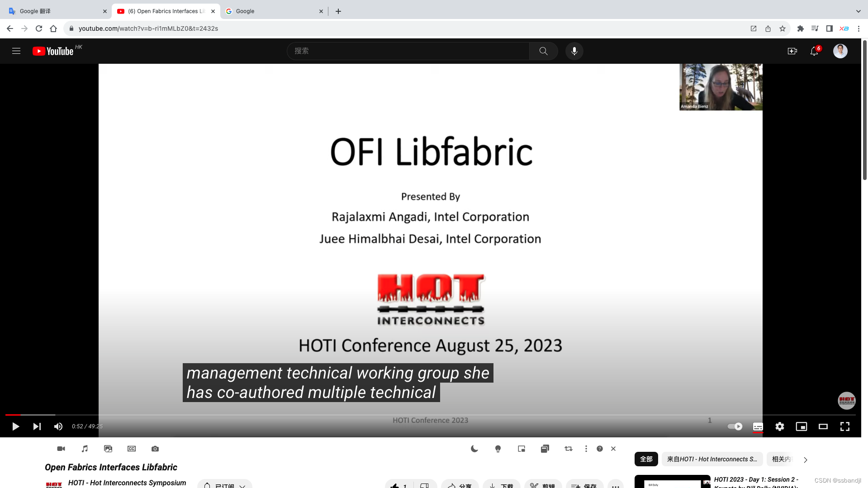Switch to the Google 翻译 tab
The height and width of the screenshot is (488, 868).
[57, 11]
